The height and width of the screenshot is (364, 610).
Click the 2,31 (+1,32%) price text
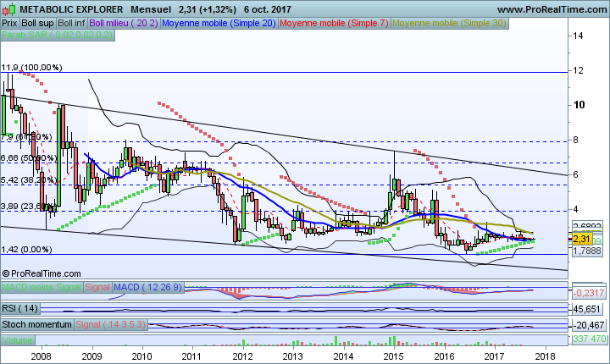tap(208, 9)
